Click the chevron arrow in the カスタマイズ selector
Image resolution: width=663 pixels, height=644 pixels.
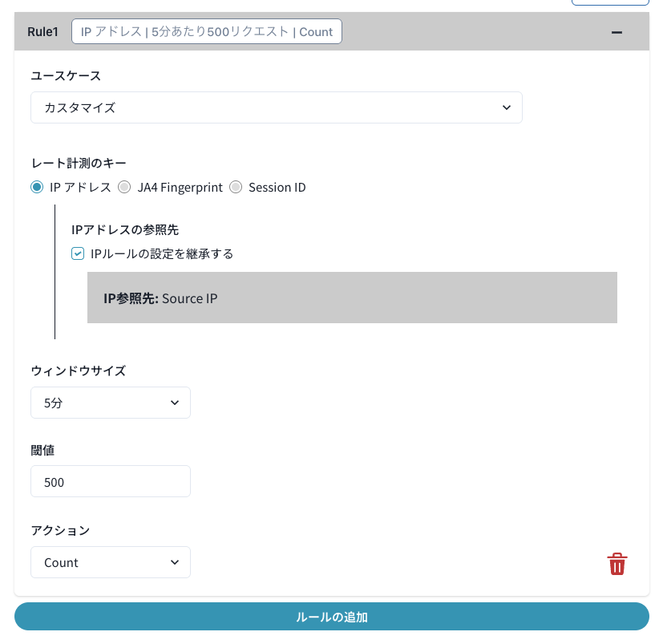(x=506, y=107)
